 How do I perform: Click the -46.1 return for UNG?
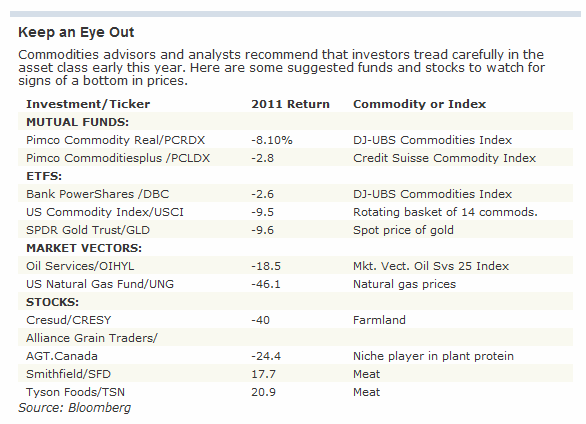click(x=266, y=284)
